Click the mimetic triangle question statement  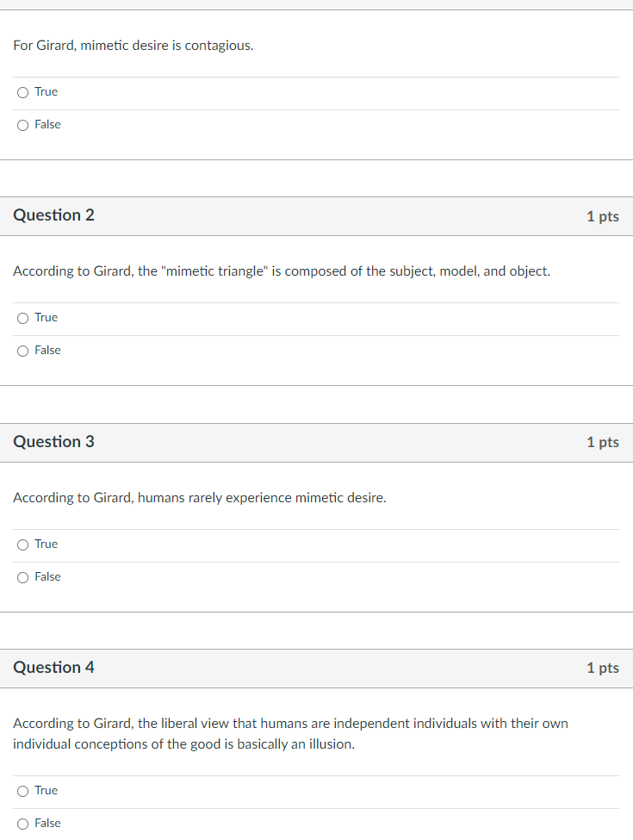[281, 271]
